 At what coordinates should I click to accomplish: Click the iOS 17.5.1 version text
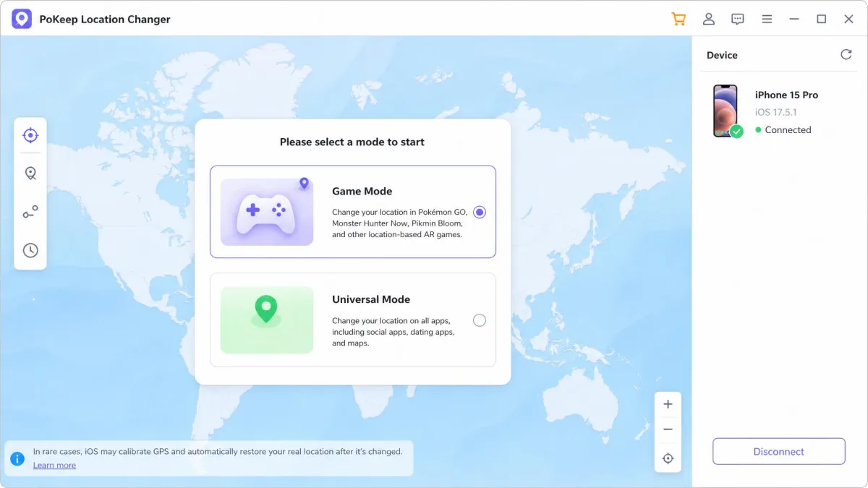(x=775, y=113)
